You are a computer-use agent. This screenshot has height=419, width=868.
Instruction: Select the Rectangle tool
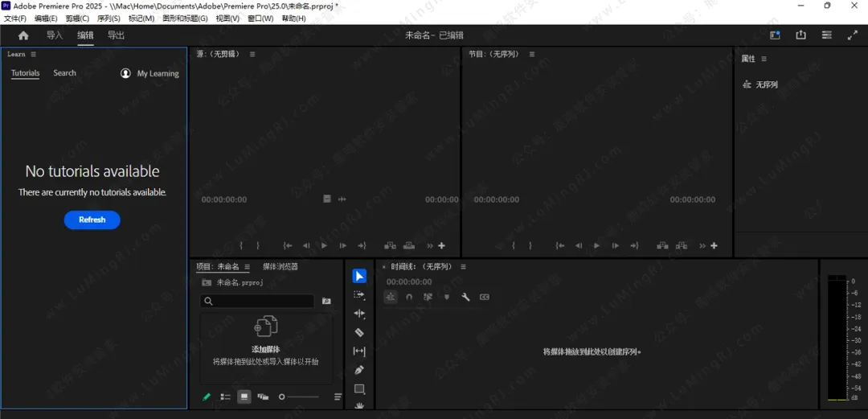point(359,388)
